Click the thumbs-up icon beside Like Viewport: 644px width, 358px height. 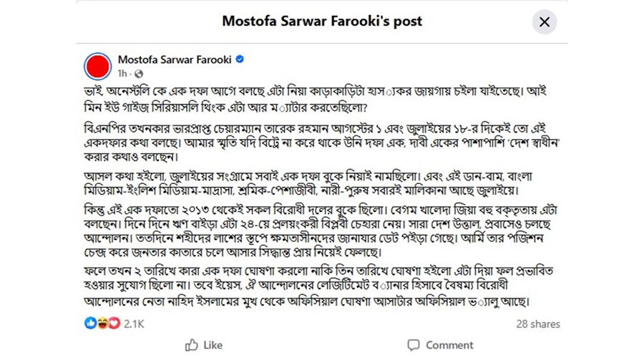[191, 345]
